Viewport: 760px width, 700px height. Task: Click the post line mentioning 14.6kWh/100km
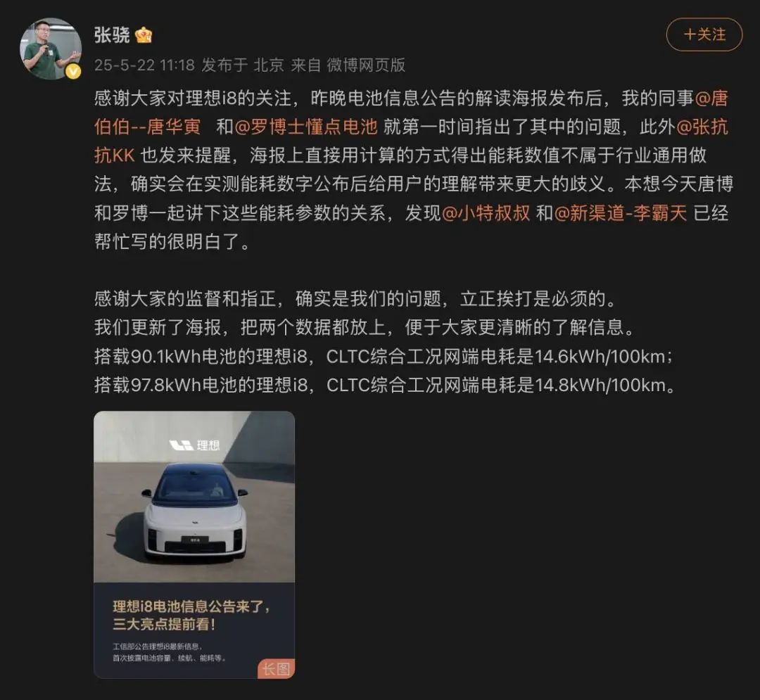[384, 357]
